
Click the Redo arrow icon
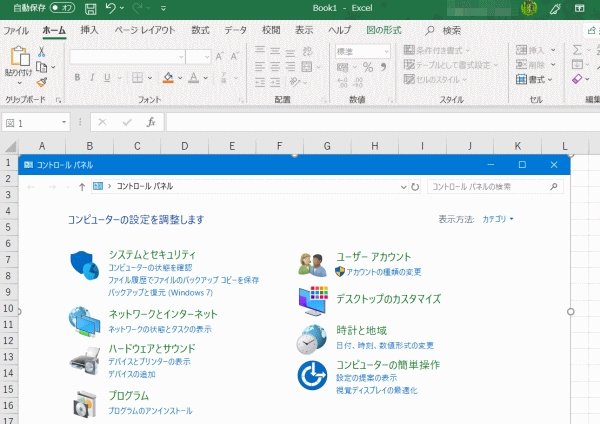pos(137,8)
